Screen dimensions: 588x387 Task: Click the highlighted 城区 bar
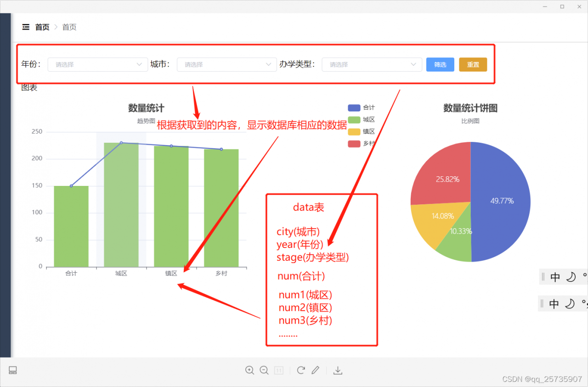coord(121,205)
